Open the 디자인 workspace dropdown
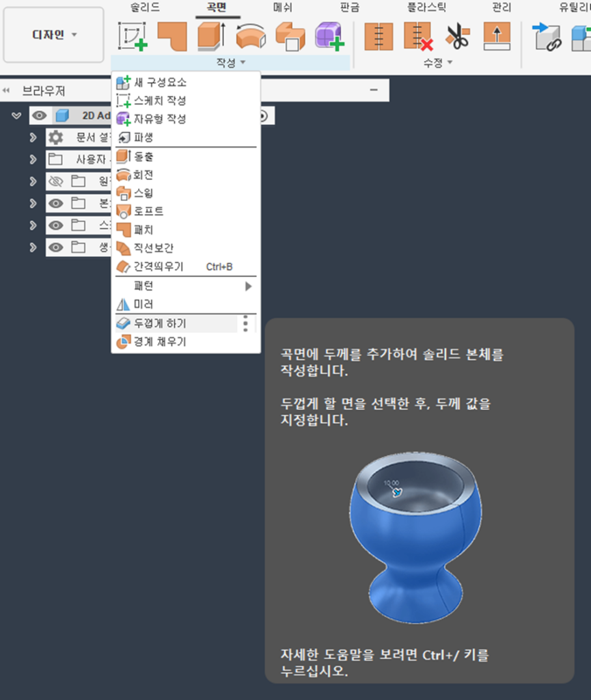Image resolution: width=591 pixels, height=700 pixels. (54, 35)
